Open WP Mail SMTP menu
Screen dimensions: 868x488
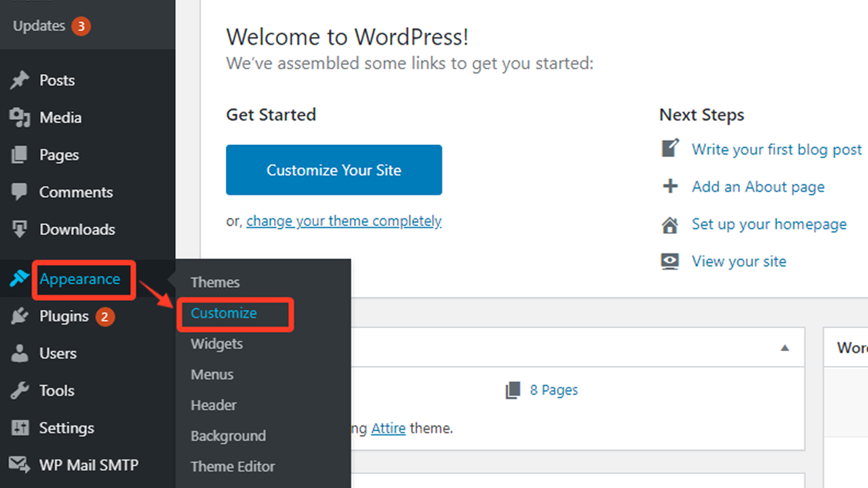(89, 465)
